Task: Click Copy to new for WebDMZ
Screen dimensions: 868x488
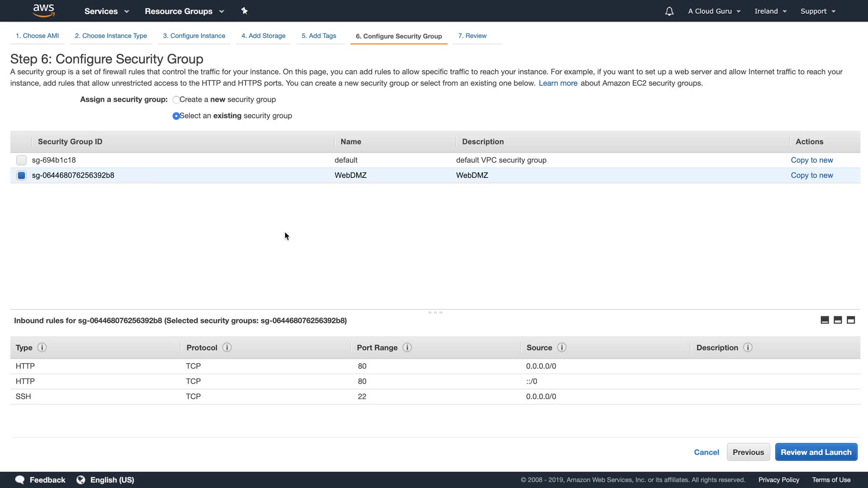Action: pos(811,175)
